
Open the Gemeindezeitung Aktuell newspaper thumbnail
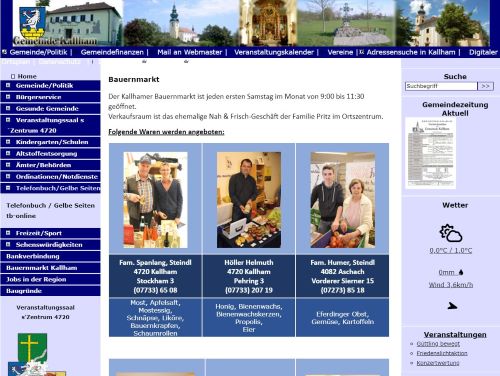(430, 153)
